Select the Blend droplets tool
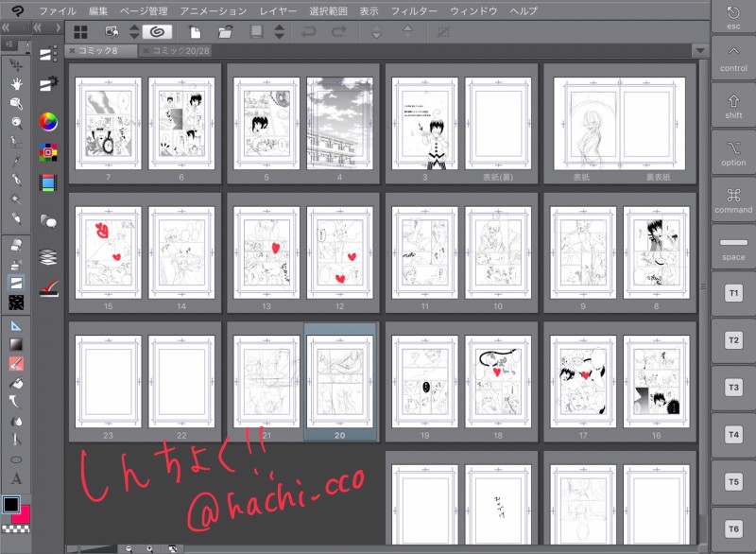This screenshot has height=554, width=756. [x=16, y=422]
